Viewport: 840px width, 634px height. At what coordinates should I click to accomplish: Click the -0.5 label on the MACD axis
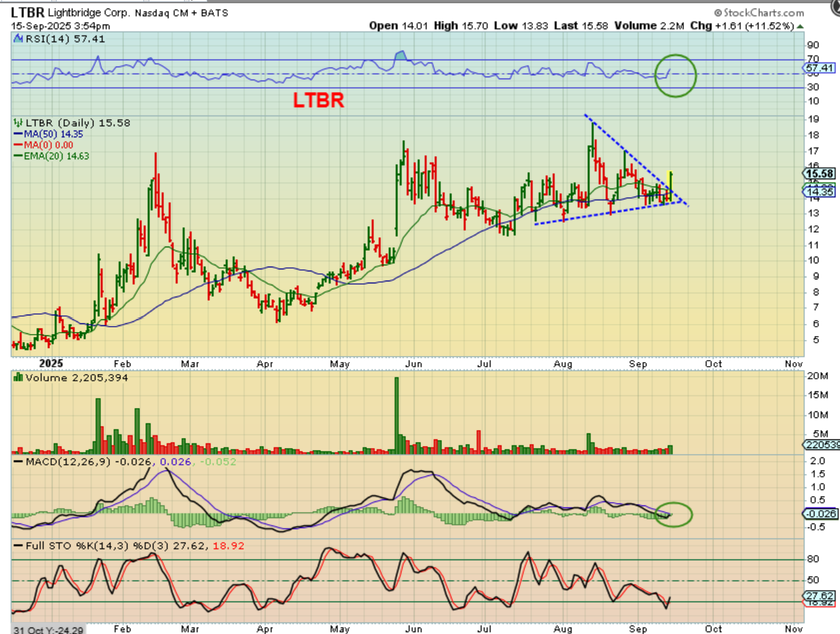point(815,526)
